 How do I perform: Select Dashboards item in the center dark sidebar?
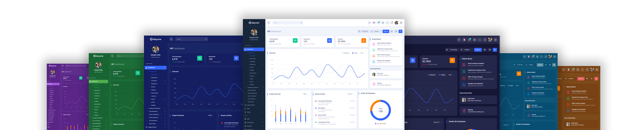pyautogui.click(x=254, y=49)
